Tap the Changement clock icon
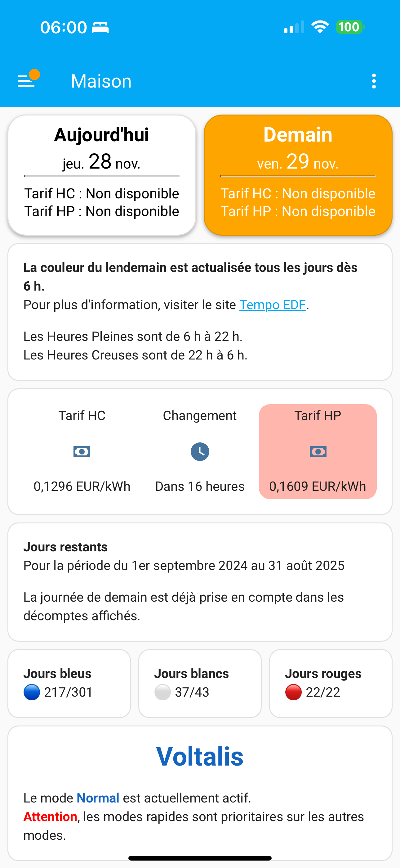The image size is (400, 868). 200,451
